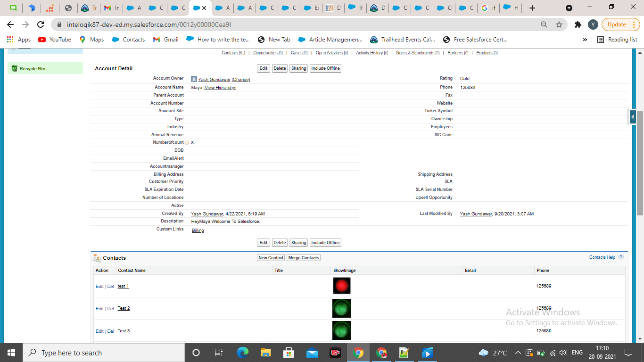
Task: Close the active Salesforce tab
Action: (x=204, y=8)
